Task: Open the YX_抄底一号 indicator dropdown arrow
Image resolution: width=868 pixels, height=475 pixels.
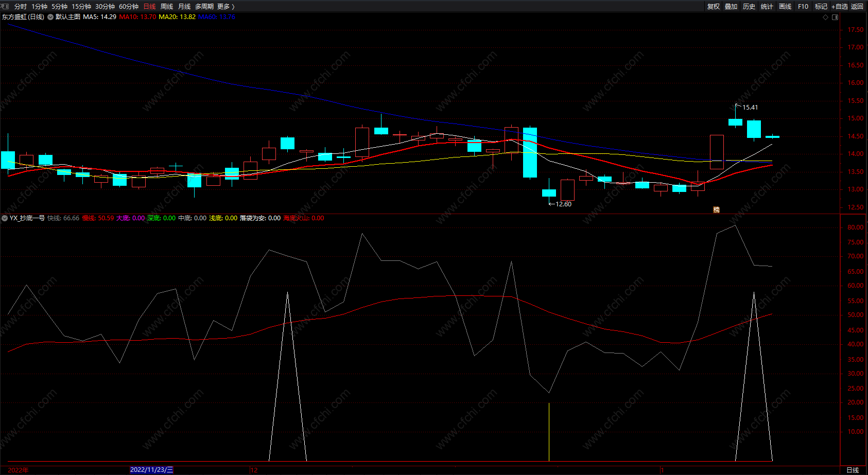Action: (5, 218)
